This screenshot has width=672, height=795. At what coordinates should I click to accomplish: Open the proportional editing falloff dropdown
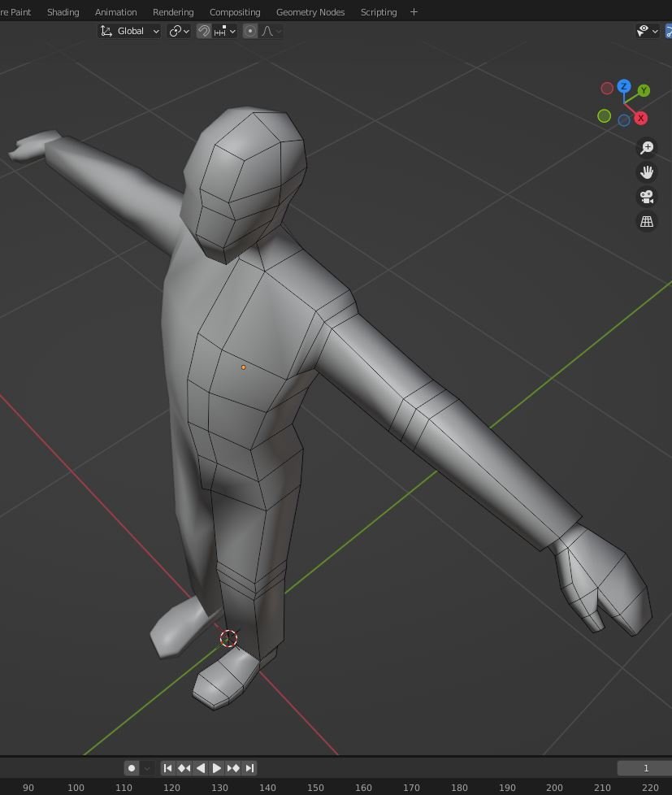[x=271, y=31]
